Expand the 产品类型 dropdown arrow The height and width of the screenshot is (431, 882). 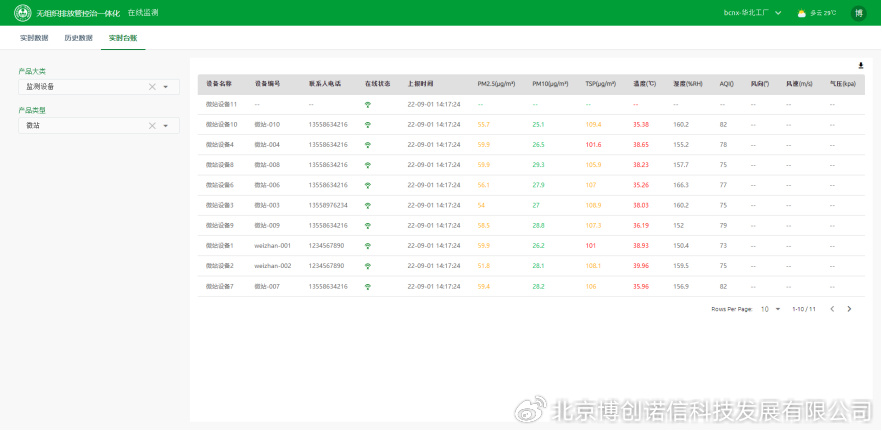[165, 126]
